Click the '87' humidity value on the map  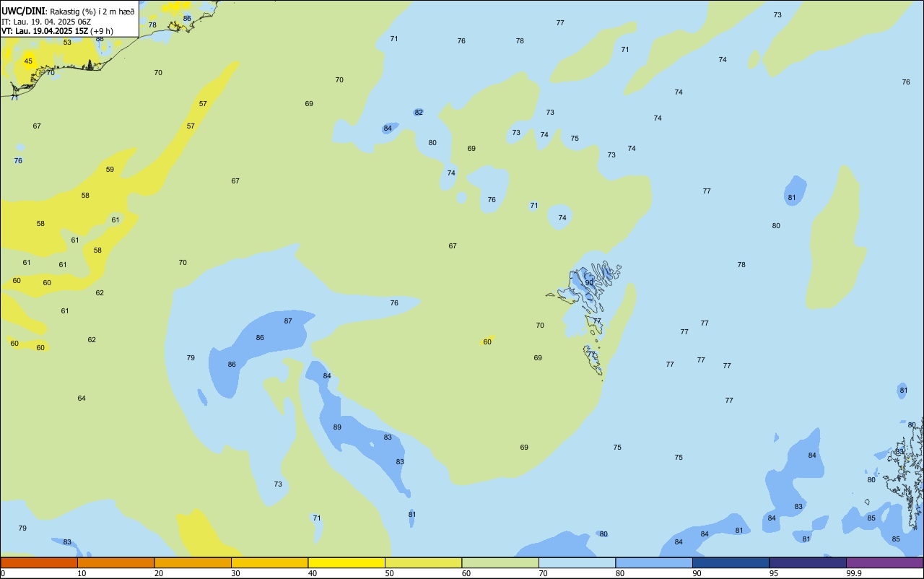click(x=288, y=321)
